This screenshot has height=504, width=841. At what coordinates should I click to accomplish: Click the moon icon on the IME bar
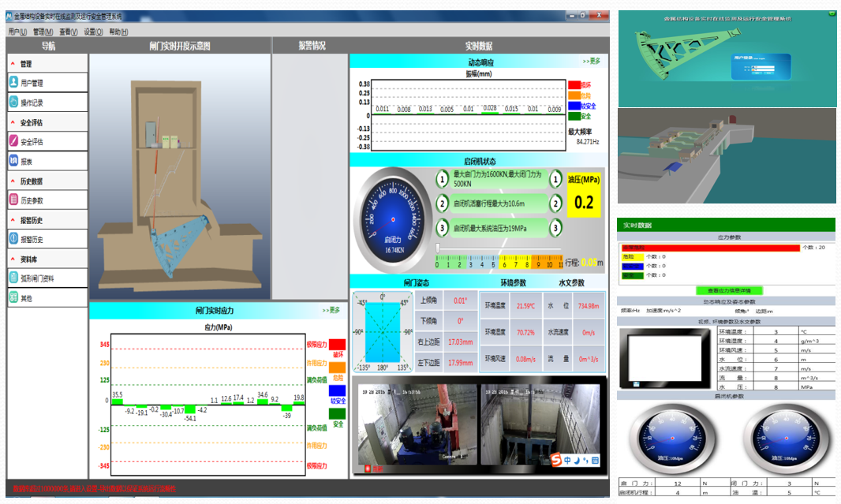click(577, 460)
